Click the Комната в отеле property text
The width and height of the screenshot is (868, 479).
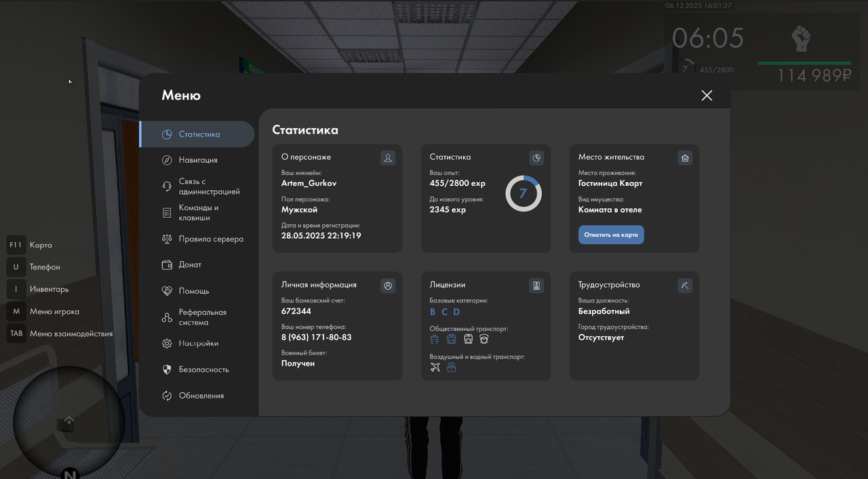610,210
